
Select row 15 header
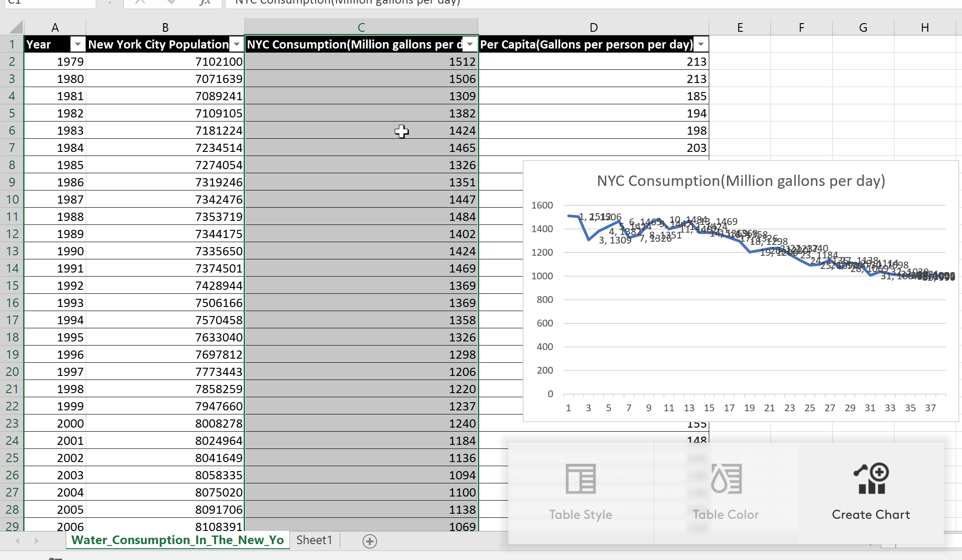12,286
